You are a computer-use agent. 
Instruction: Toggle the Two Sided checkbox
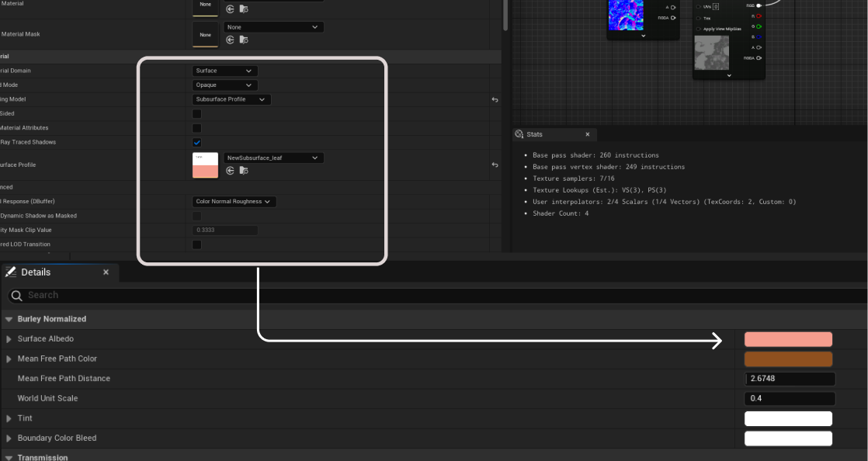point(197,113)
